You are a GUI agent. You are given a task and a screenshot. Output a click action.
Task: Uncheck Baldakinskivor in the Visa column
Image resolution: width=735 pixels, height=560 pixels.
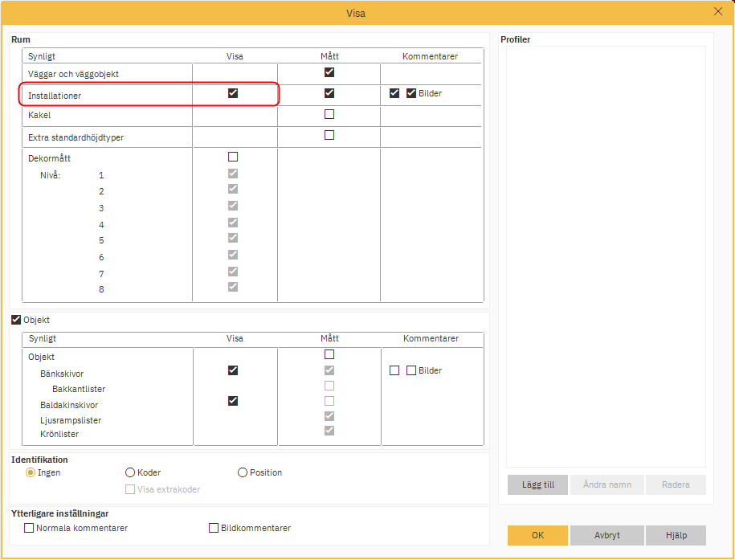pyautogui.click(x=233, y=401)
